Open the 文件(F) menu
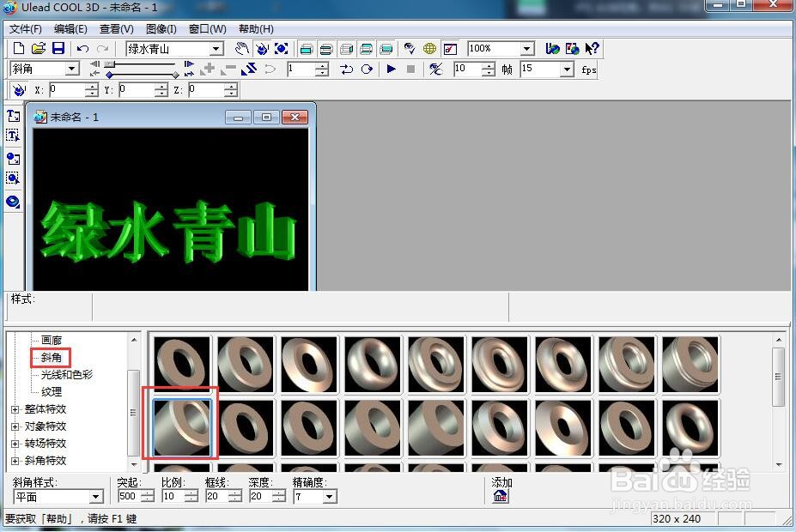Screen dimensions: 796x532 (x=26, y=29)
